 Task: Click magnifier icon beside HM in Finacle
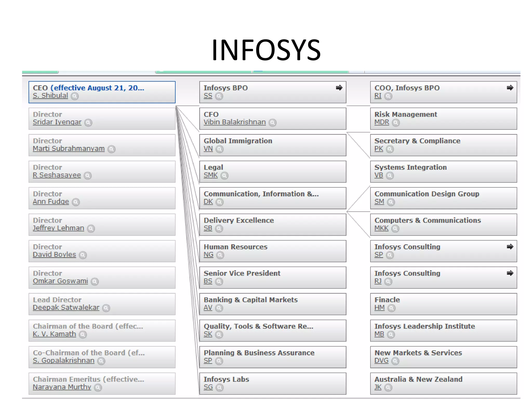pyautogui.click(x=391, y=308)
